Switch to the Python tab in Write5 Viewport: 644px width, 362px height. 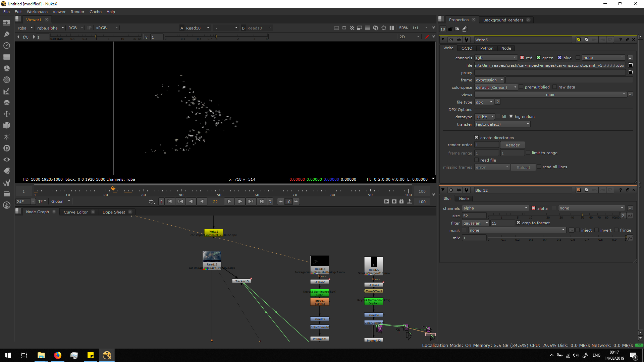486,48
